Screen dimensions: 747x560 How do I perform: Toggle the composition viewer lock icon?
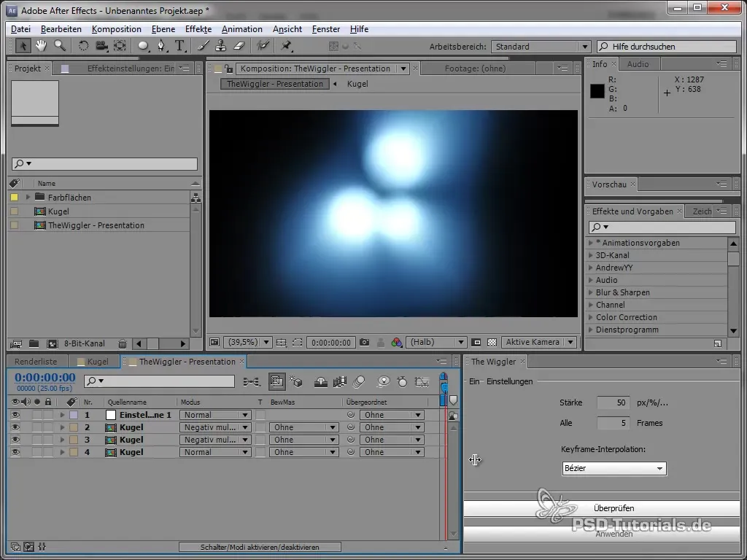click(x=229, y=69)
